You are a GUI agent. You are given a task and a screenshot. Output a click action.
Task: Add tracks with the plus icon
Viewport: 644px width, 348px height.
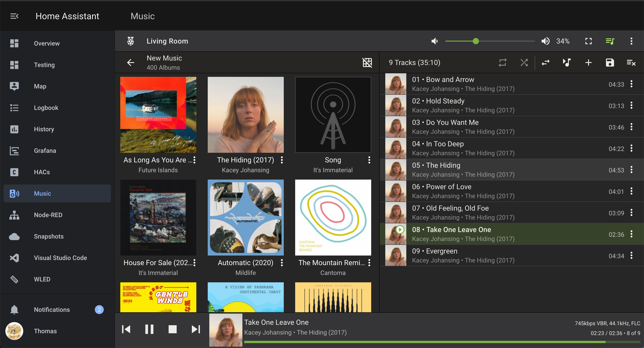tap(589, 62)
